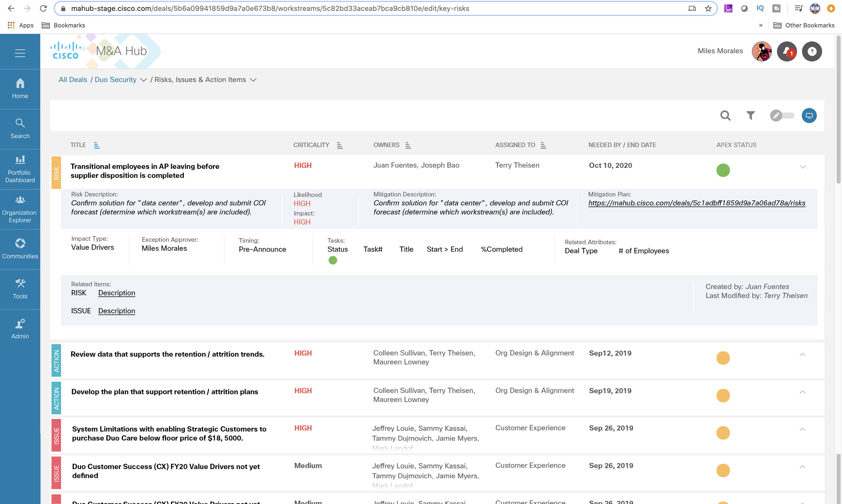The image size is (842, 504).
Task: Collapse the Transitional employees risk row
Action: click(802, 167)
